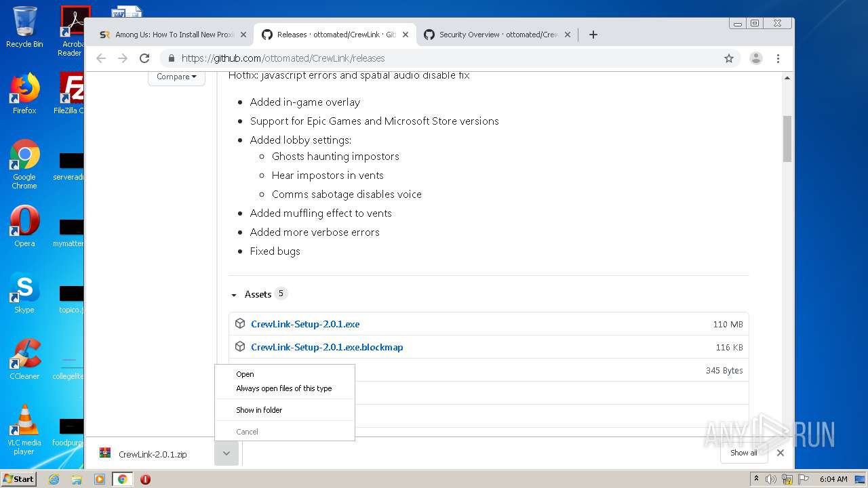Select the Opera desktop shortcut
This screenshot has height=488, width=868.
[24, 226]
